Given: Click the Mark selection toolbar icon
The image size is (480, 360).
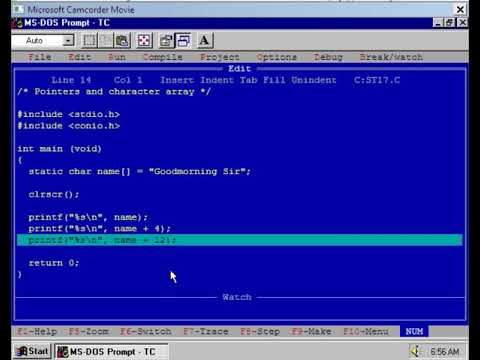Looking at the screenshot, I should point(89,41).
